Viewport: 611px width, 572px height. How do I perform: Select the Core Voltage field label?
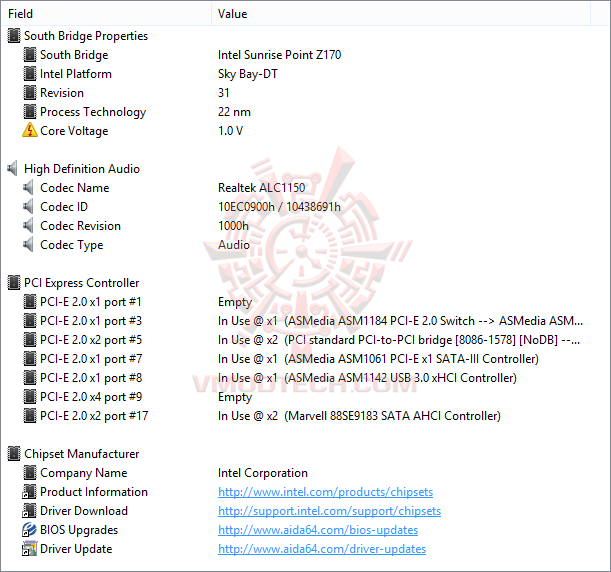(x=74, y=131)
